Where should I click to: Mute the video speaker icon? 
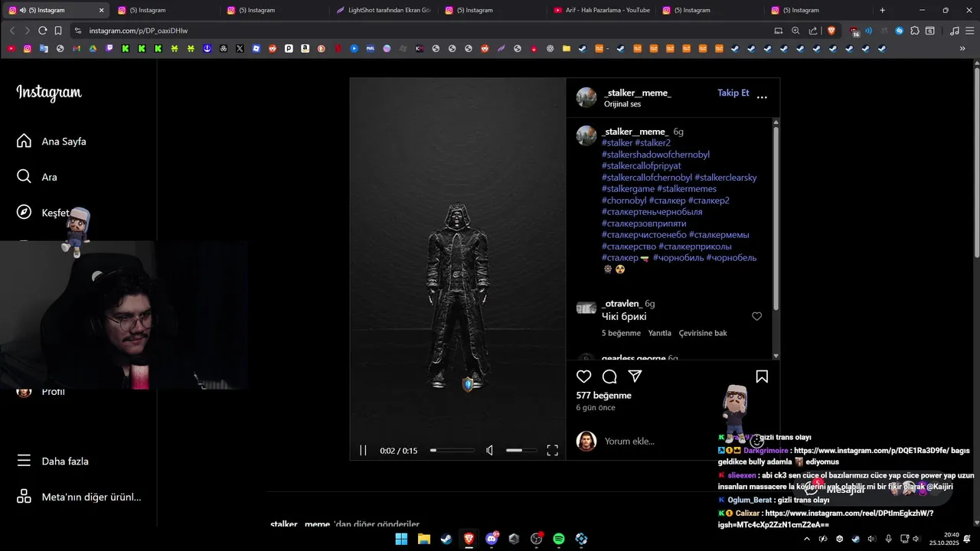(x=490, y=451)
